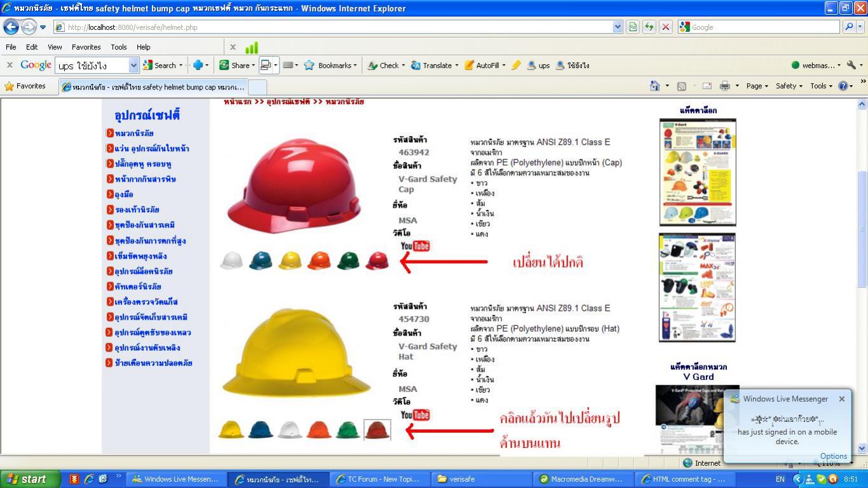Toggle the Google Toolbar highlighter pen
The height and width of the screenshot is (488, 868).
click(516, 65)
